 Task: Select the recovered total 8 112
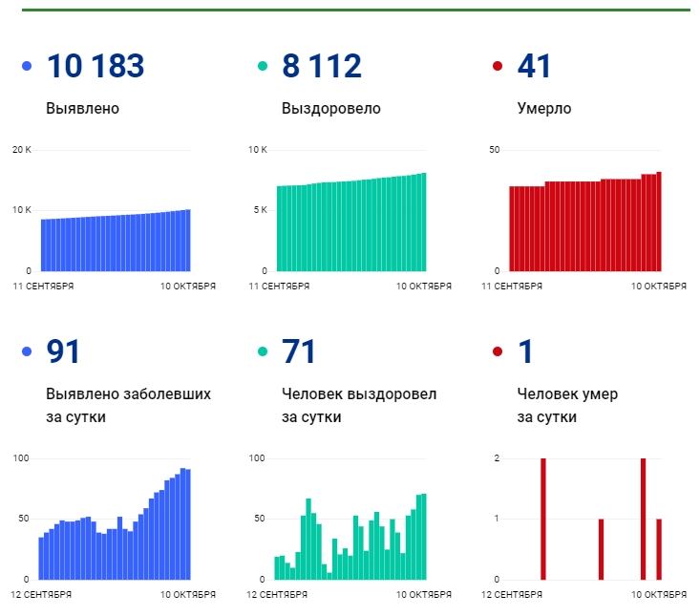tap(322, 66)
